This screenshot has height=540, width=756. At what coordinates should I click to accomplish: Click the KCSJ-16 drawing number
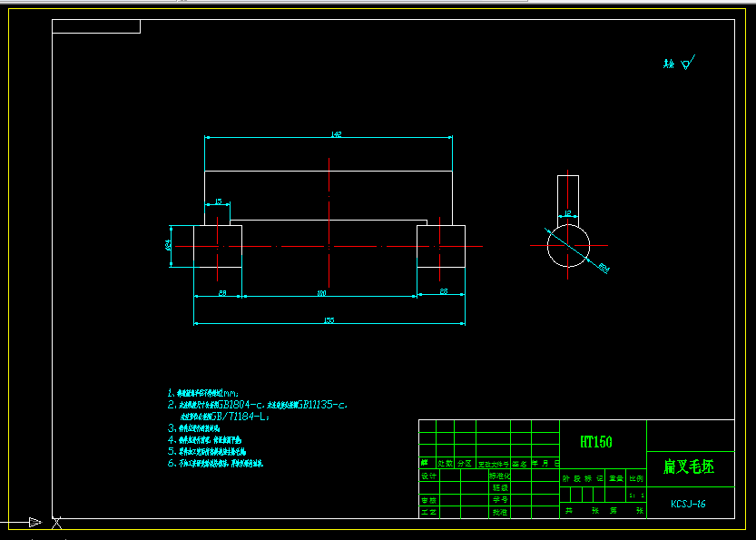[688, 504]
